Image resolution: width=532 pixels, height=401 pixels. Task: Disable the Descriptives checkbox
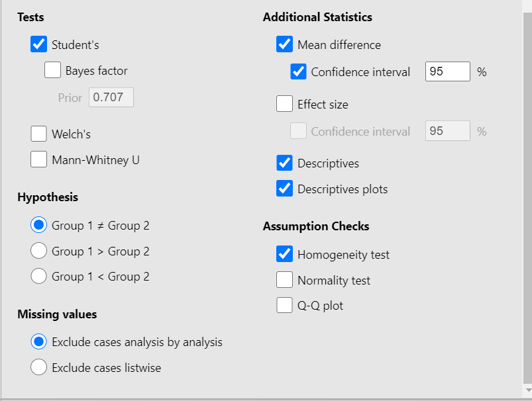(285, 163)
